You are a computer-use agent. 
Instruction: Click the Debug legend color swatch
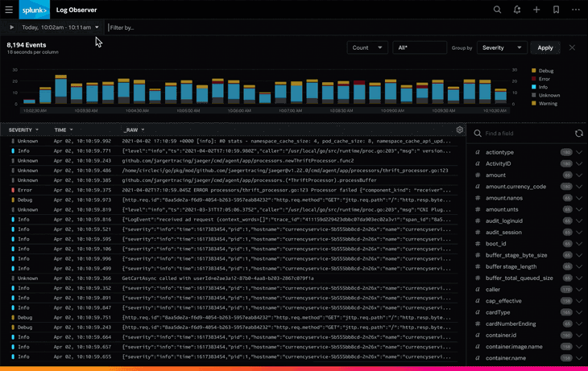pyautogui.click(x=533, y=71)
